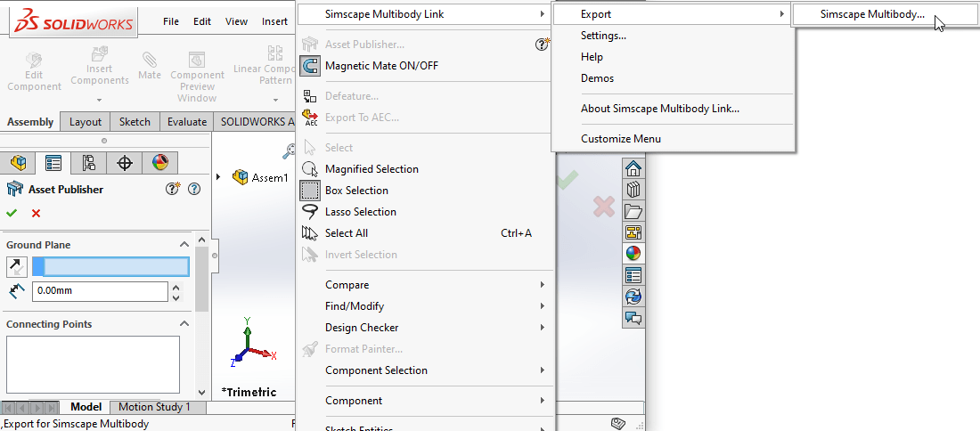Image resolution: width=980 pixels, height=431 pixels.
Task: Open PropertyManager tab icon
Action: (x=53, y=163)
